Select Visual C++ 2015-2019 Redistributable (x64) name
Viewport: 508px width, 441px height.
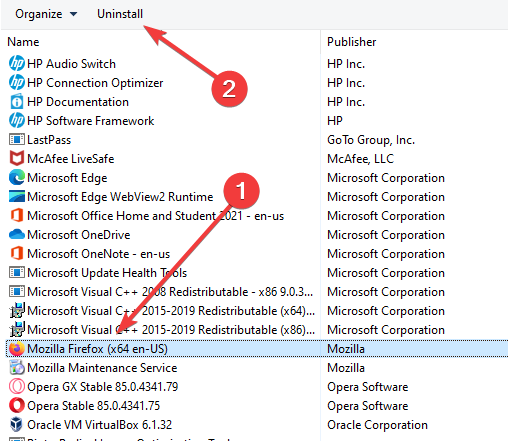pos(171,311)
